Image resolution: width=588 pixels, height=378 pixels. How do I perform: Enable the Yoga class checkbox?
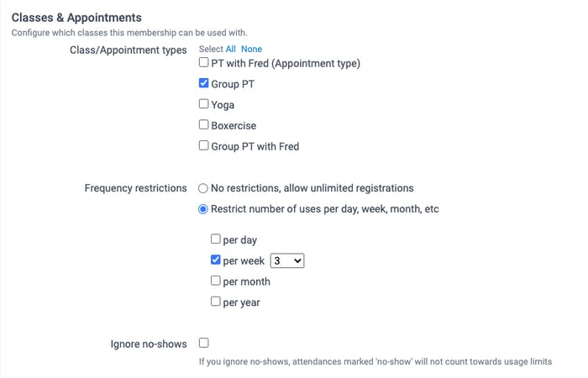[x=204, y=105]
